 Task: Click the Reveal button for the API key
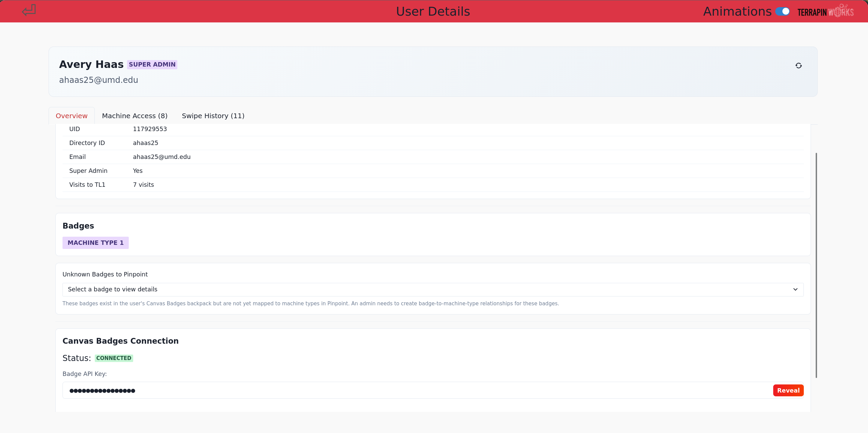[788, 390]
